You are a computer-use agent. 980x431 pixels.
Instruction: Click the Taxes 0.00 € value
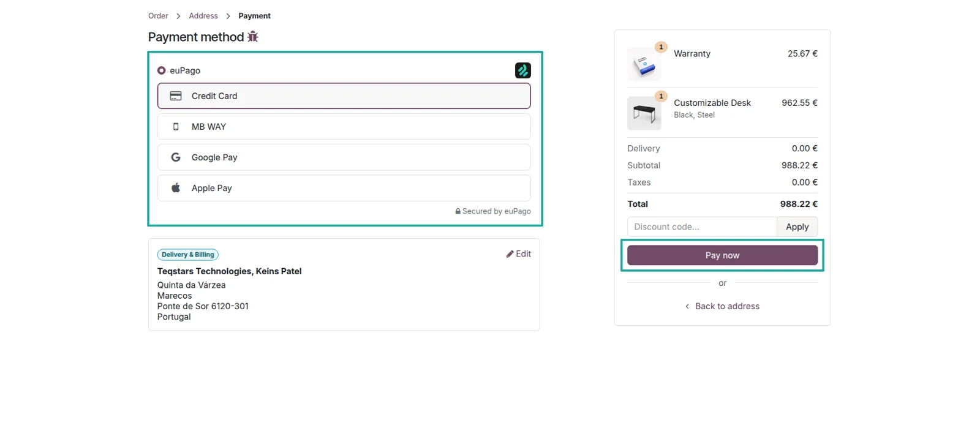point(804,182)
